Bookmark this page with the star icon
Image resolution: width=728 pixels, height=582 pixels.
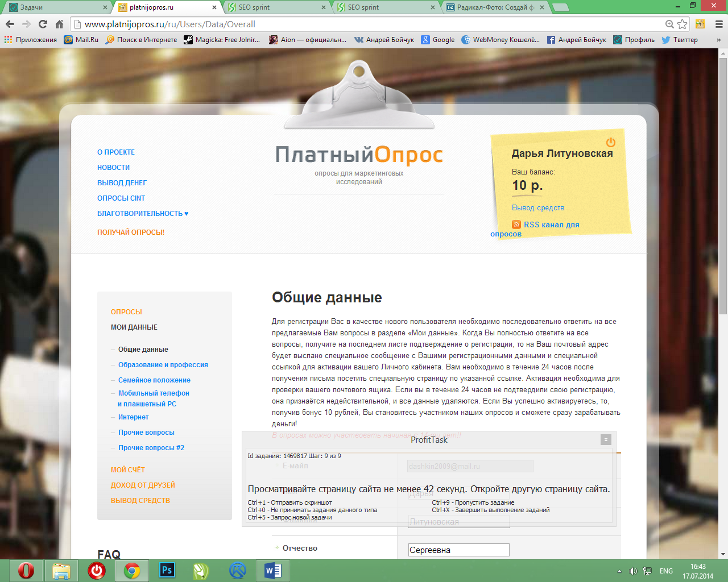(682, 24)
